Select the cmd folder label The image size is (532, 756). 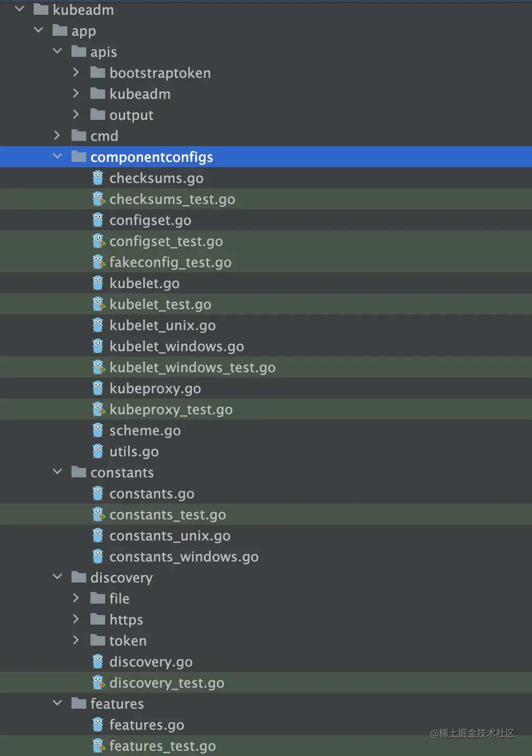pyautogui.click(x=104, y=136)
